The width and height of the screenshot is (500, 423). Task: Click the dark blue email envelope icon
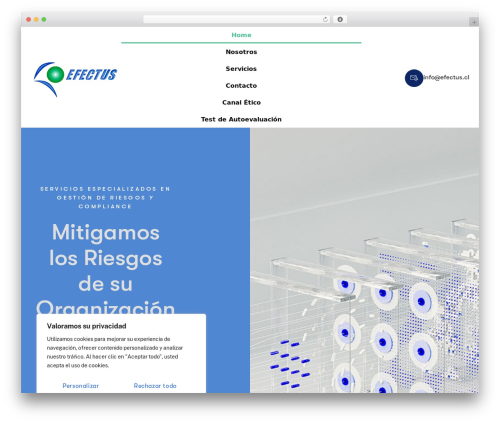[x=414, y=78]
